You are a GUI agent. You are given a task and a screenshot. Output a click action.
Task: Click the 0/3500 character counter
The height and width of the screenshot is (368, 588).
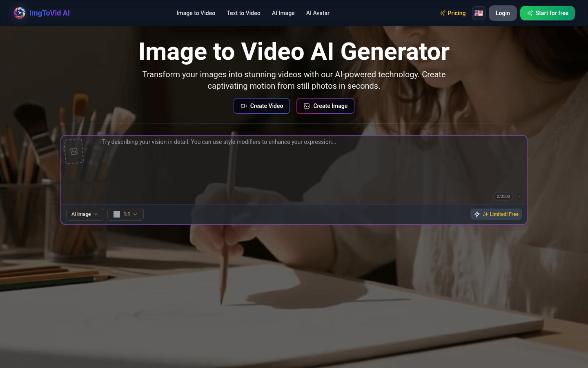[x=503, y=197]
